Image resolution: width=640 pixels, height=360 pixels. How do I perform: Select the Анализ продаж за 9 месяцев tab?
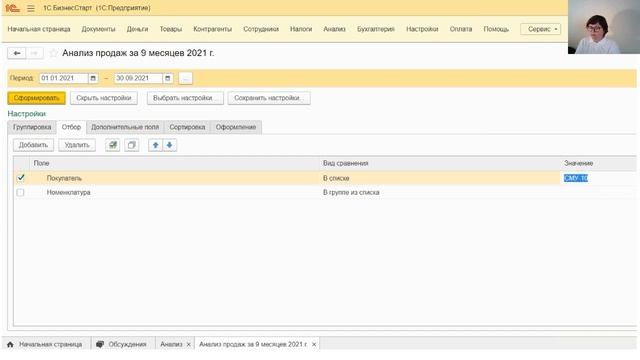253,344
